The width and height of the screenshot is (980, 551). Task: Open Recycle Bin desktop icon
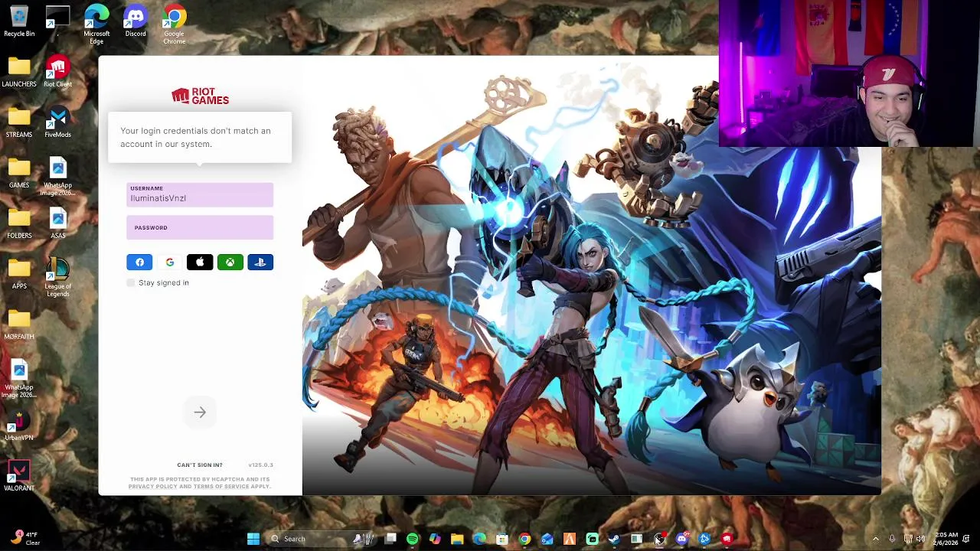tap(19, 21)
